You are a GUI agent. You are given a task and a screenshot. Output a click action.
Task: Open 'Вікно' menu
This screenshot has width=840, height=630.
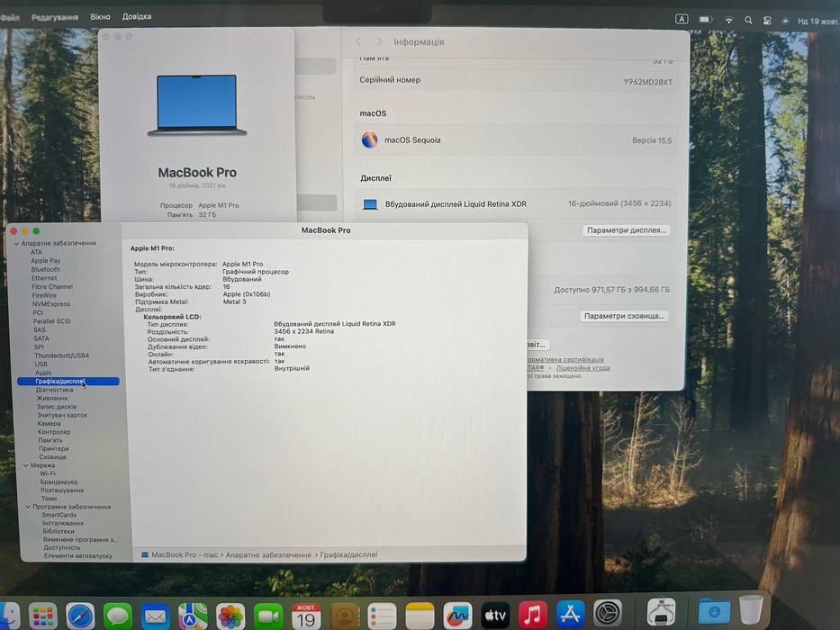click(x=100, y=16)
